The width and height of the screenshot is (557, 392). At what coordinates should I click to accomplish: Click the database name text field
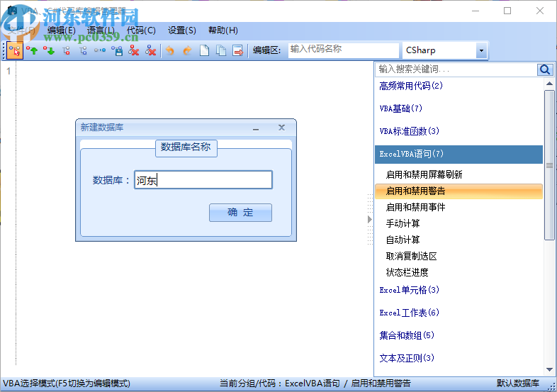click(203, 180)
